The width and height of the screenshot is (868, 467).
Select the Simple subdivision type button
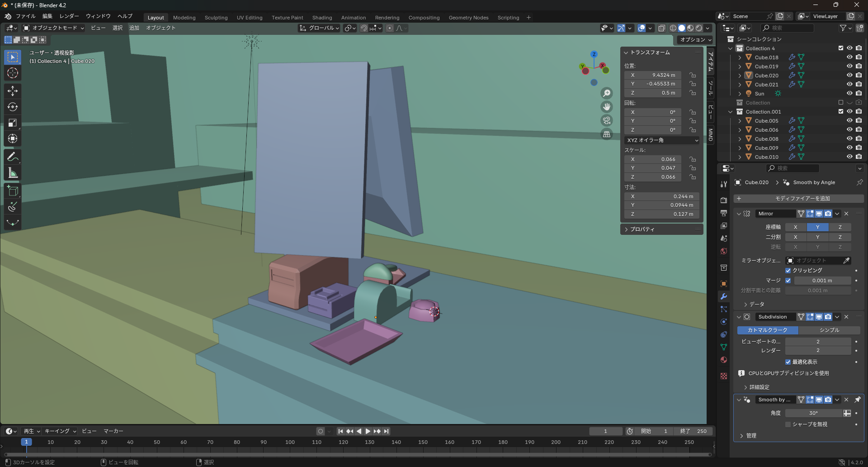829,330
